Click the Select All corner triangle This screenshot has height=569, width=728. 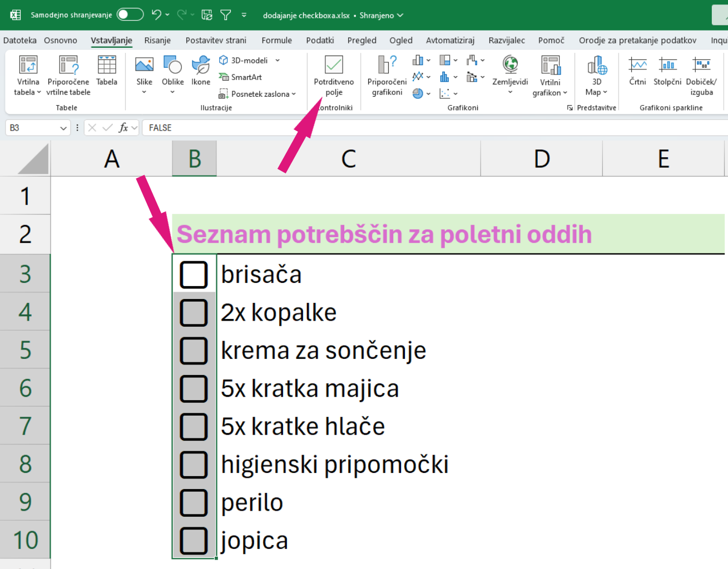[x=33, y=159]
